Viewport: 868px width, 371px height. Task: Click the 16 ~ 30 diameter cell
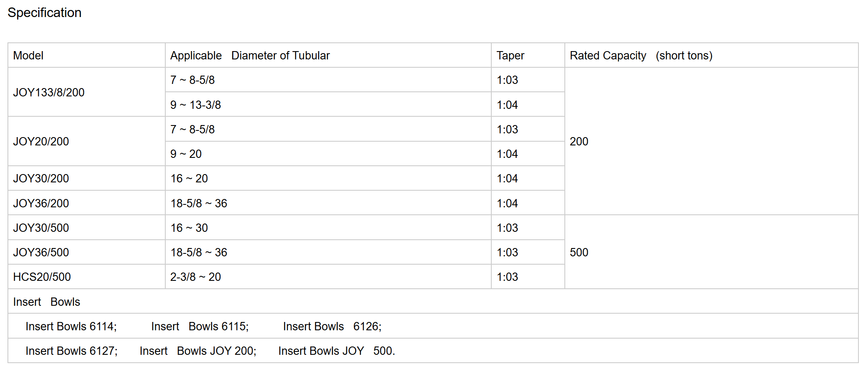click(189, 228)
